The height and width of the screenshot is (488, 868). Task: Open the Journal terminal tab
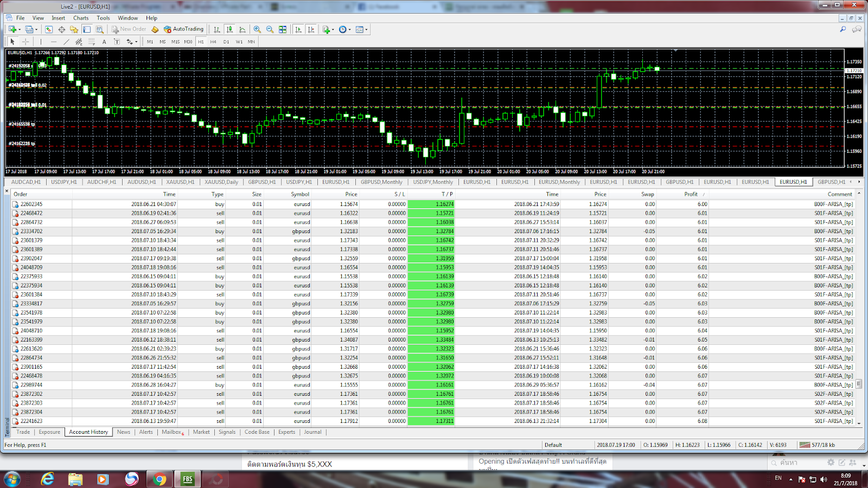tap(312, 432)
